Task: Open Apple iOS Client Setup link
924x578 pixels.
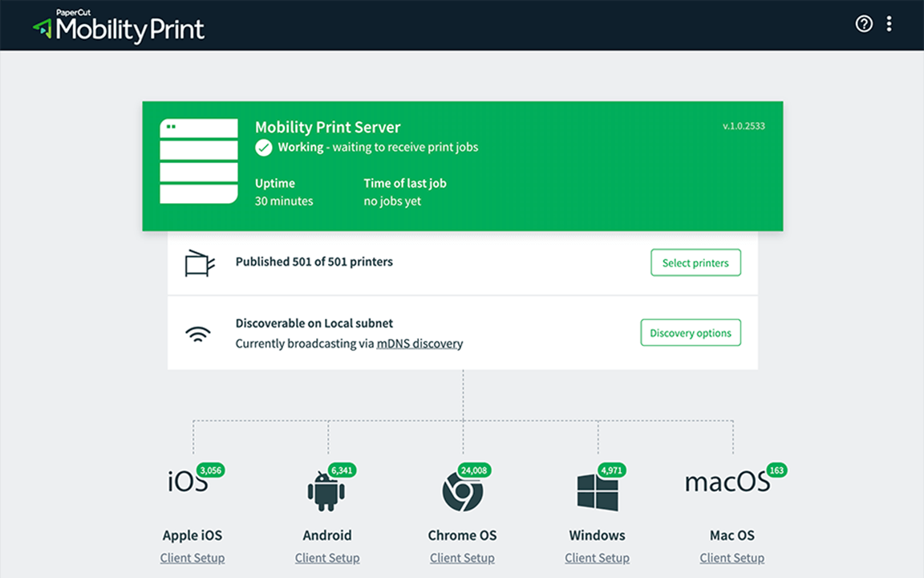Action: (x=192, y=557)
